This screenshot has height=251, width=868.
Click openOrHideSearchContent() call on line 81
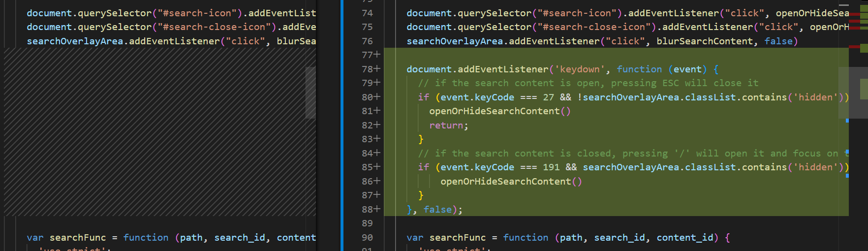[x=500, y=111]
